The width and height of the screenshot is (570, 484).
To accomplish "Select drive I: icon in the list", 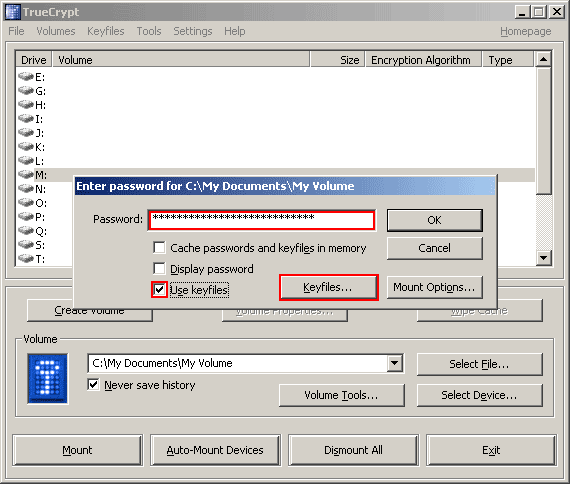I will coord(26,119).
